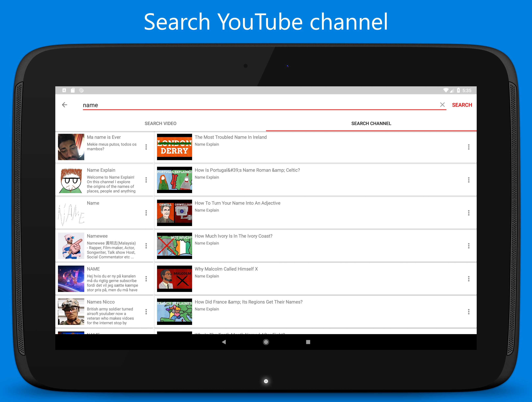Open the Namewee channel avatar

[71, 246]
